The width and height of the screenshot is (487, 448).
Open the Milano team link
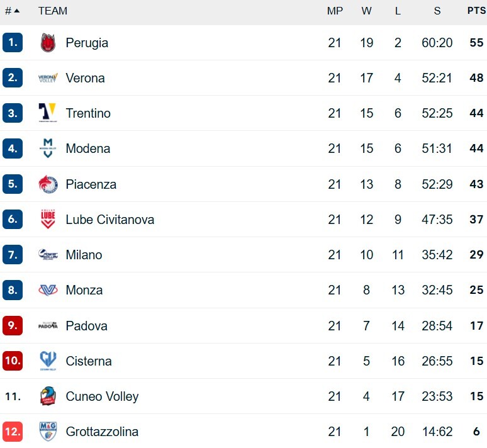tap(84, 255)
